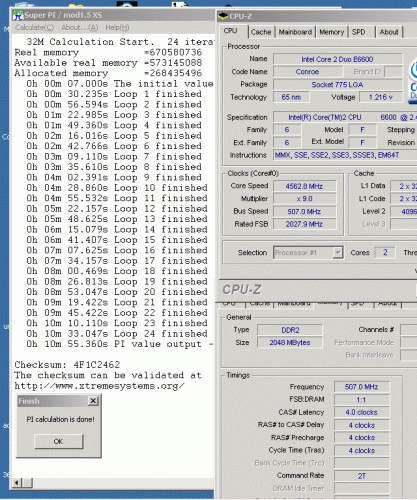
Task: Click the Real memory =670580736 line
Action: [x=108, y=52]
